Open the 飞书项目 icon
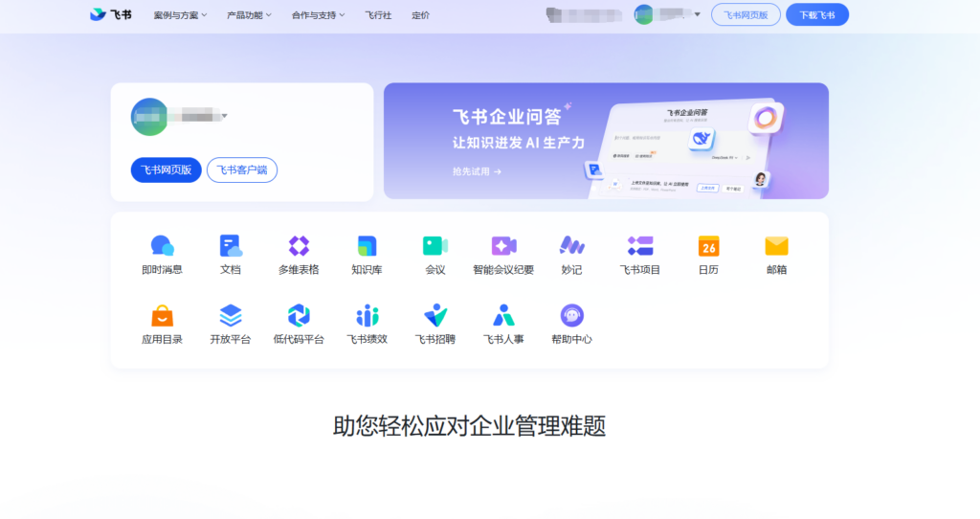Screen dimensions: 980x519 tap(640, 246)
